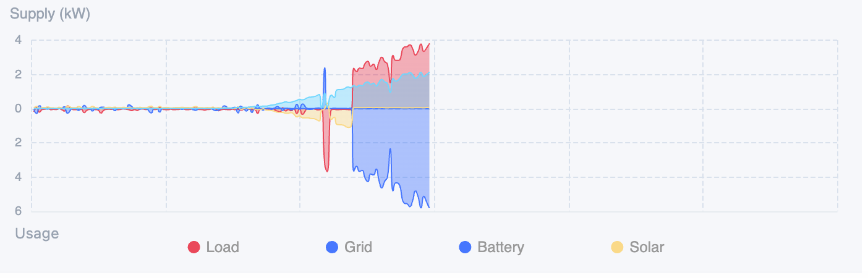
Task: Click the peak of the tall blue spike
Action: [325, 69]
